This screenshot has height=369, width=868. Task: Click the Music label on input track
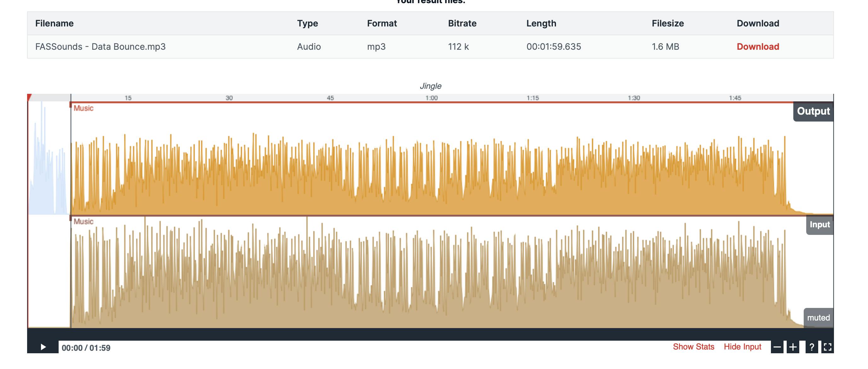(83, 222)
